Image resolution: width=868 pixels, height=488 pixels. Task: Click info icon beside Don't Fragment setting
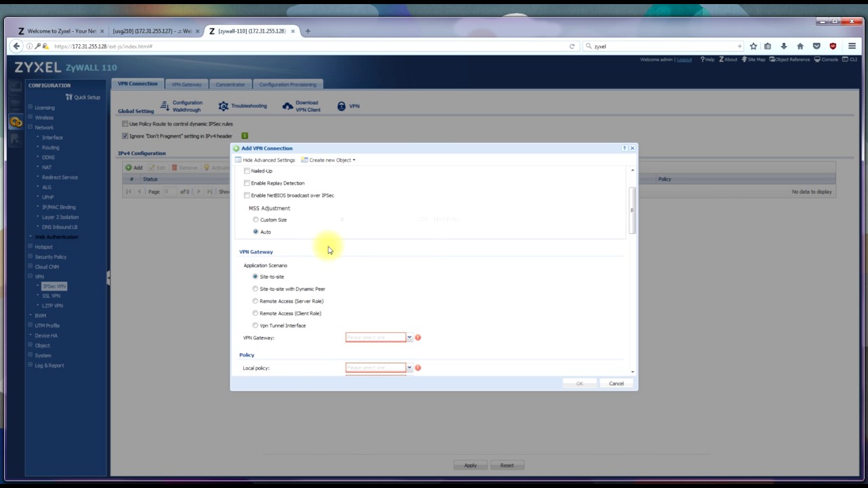(245, 136)
